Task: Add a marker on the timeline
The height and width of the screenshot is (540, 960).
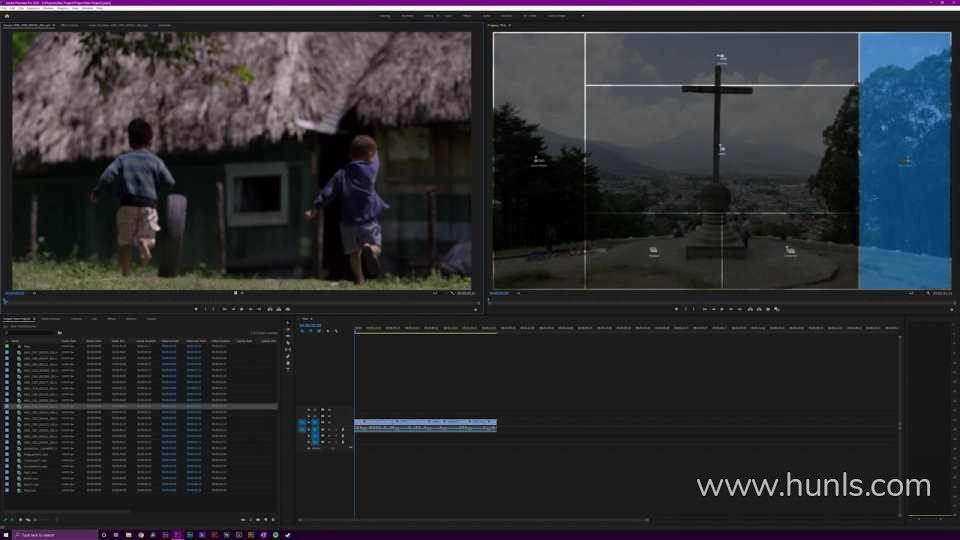Action: pyautogui.click(x=328, y=331)
